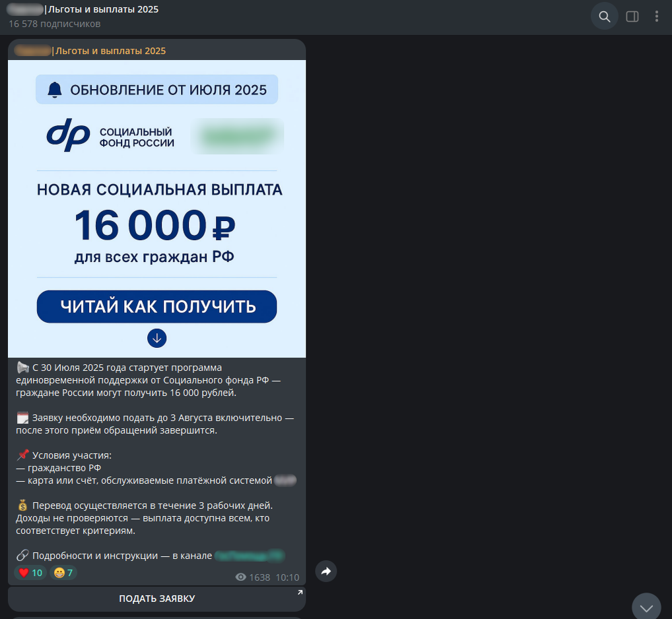The image size is (672, 619).
Task: Click the view count 1638
Action: tap(259, 577)
